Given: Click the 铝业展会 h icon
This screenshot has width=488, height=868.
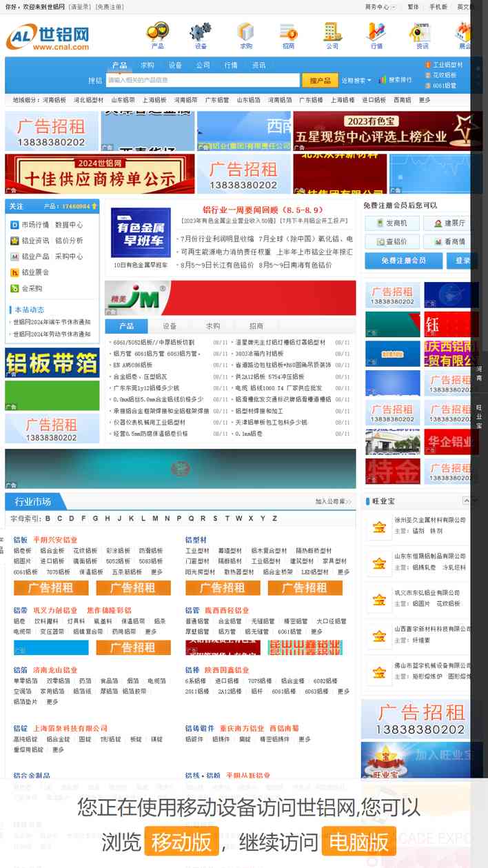Looking at the screenshot, I should pyautogui.click(x=14, y=272).
